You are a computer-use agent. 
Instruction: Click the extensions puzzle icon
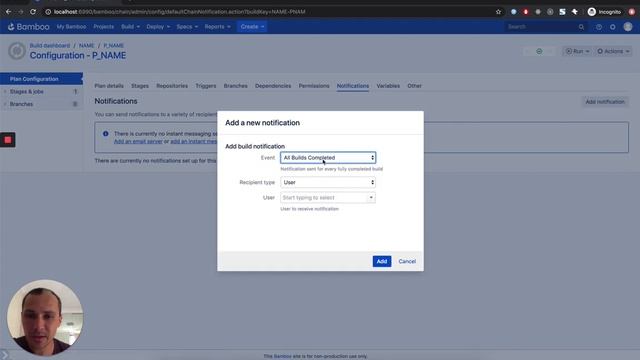click(x=575, y=12)
